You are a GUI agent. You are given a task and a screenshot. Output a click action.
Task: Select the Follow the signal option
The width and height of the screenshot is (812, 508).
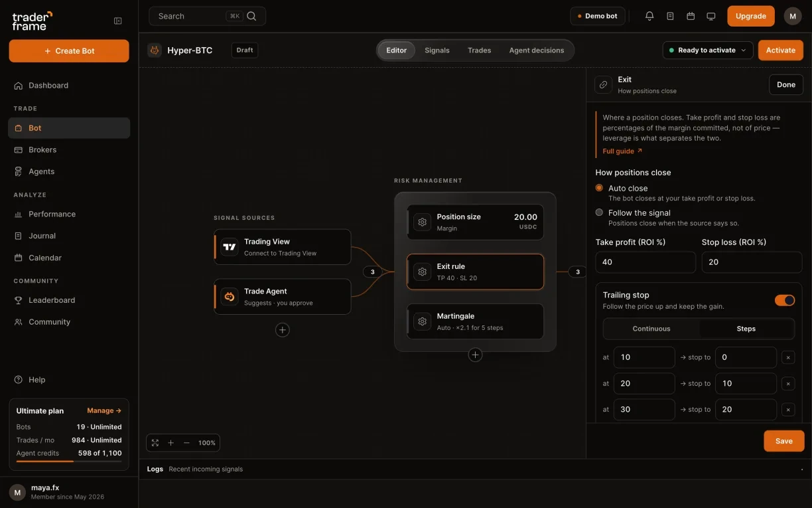click(599, 212)
